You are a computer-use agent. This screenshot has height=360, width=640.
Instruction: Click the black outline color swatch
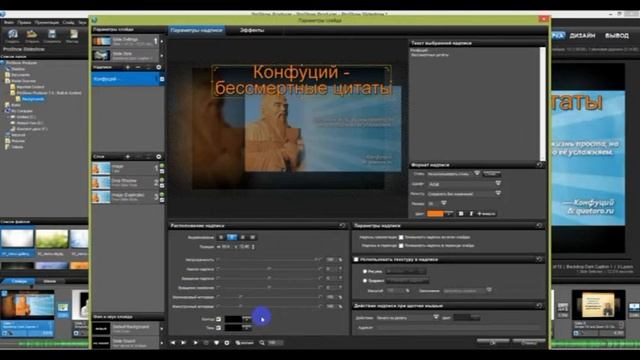[234, 319]
